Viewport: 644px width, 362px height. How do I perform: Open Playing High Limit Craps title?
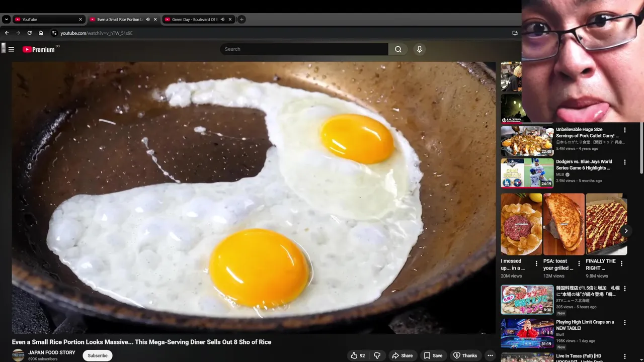point(585,325)
